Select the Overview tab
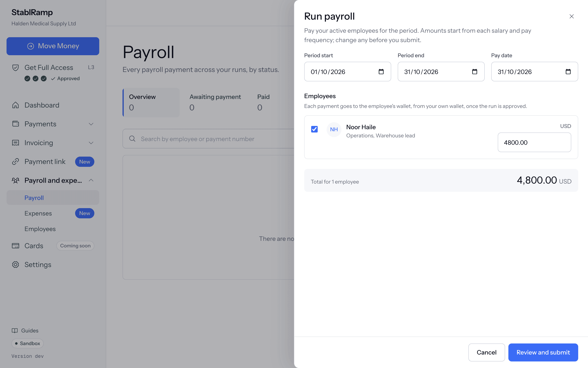This screenshot has width=588, height=368. [x=151, y=102]
